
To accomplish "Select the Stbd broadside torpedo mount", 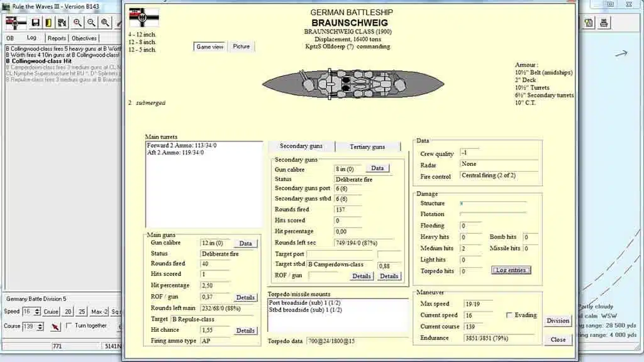I will [x=338, y=310].
